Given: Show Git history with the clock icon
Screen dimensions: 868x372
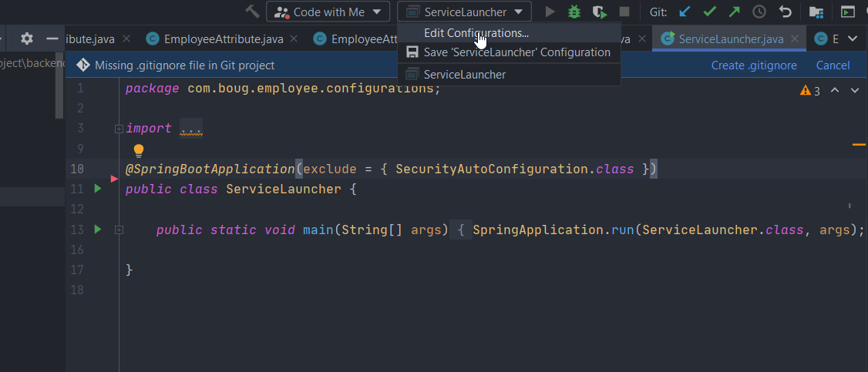Looking at the screenshot, I should click(759, 12).
